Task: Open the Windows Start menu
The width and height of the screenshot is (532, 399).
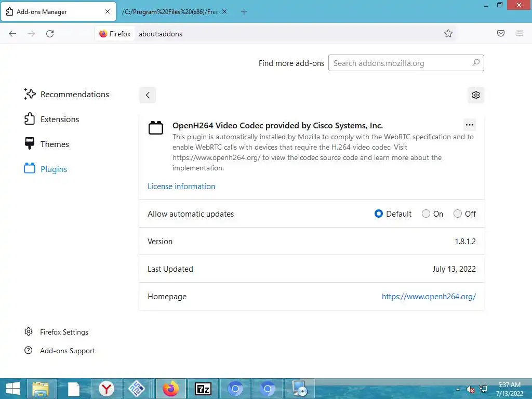Action: click(x=13, y=389)
